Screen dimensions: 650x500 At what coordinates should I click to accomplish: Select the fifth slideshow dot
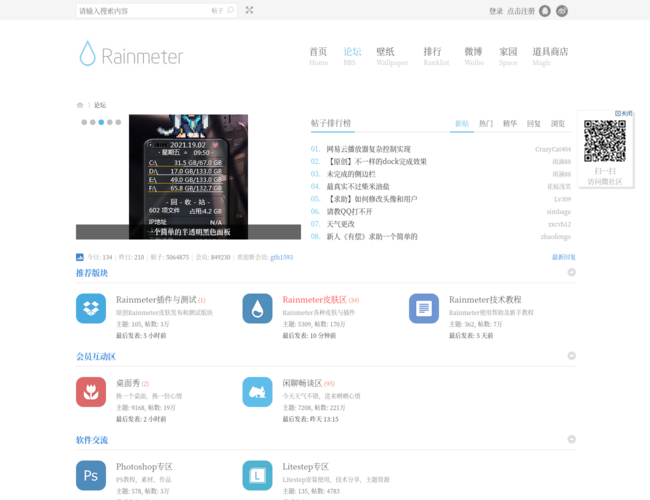pos(118,122)
